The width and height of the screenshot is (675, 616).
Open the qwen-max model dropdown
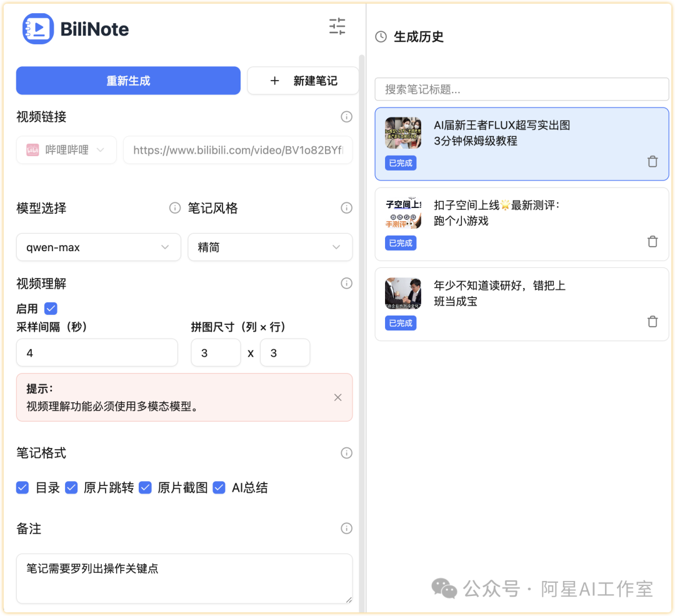pos(99,247)
